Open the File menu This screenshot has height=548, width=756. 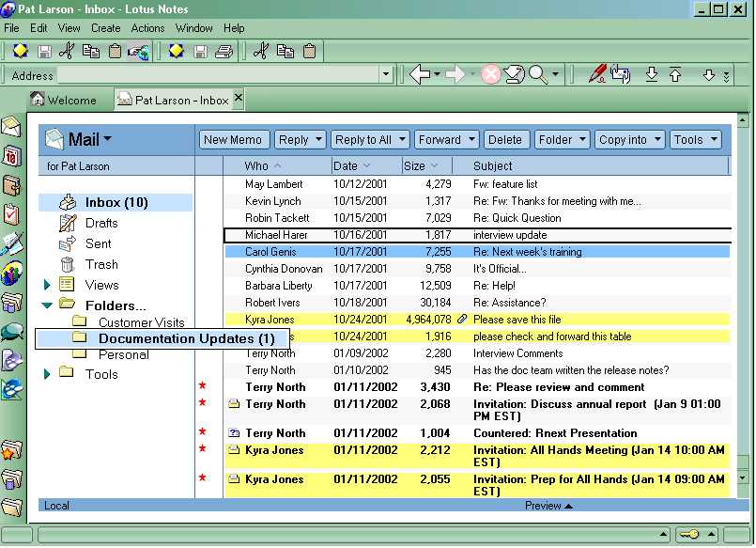11,28
